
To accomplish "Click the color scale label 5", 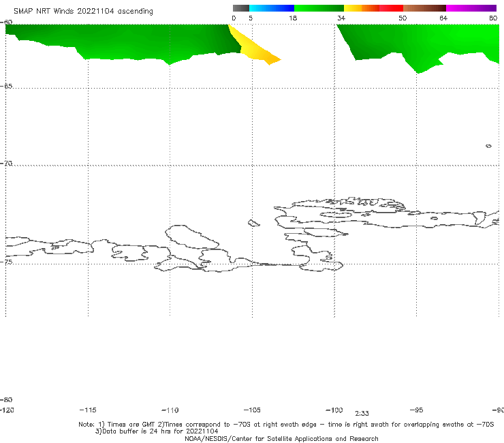I will coord(251,18).
